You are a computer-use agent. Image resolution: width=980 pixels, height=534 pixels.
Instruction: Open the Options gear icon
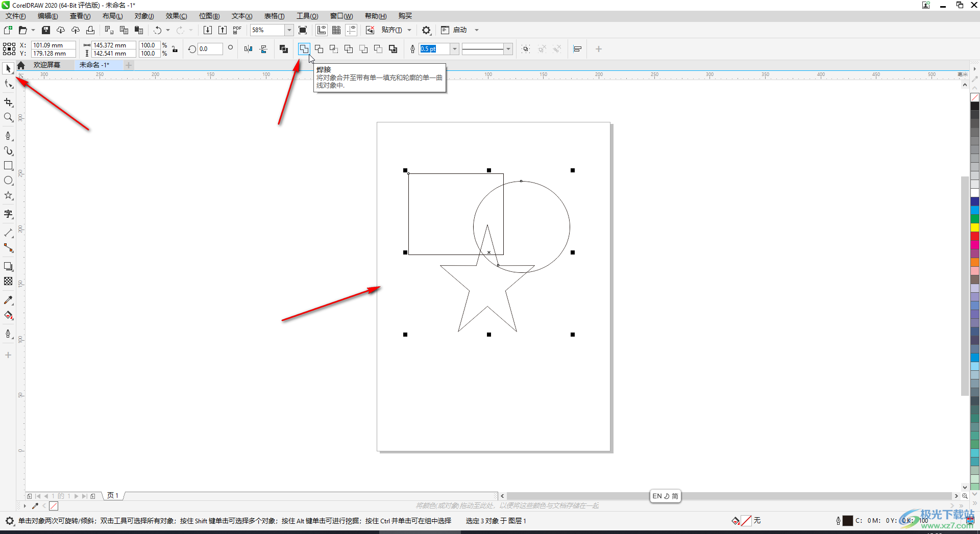point(426,30)
